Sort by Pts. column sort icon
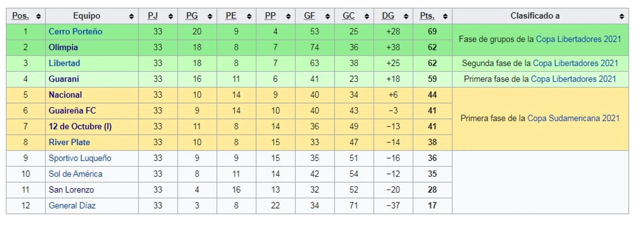Viewport: 644px width, 248px height. pyautogui.click(x=445, y=16)
